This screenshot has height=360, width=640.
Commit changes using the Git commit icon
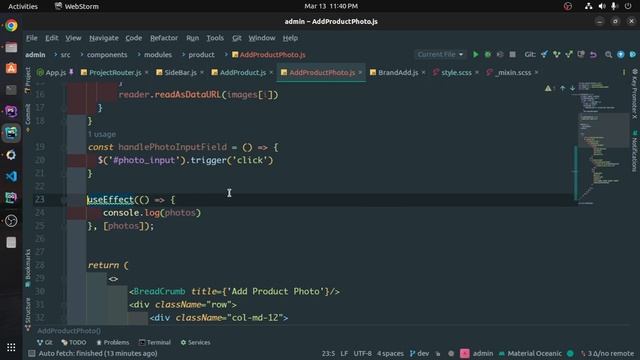[557, 54]
